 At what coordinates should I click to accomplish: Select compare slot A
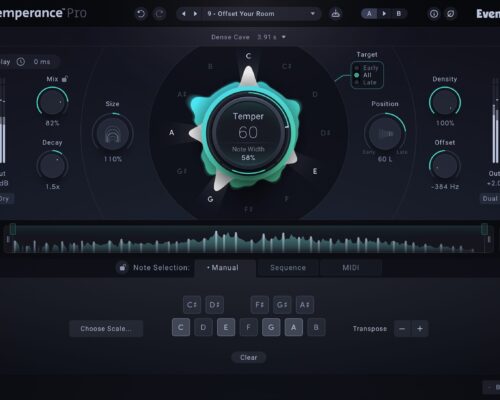click(x=369, y=14)
